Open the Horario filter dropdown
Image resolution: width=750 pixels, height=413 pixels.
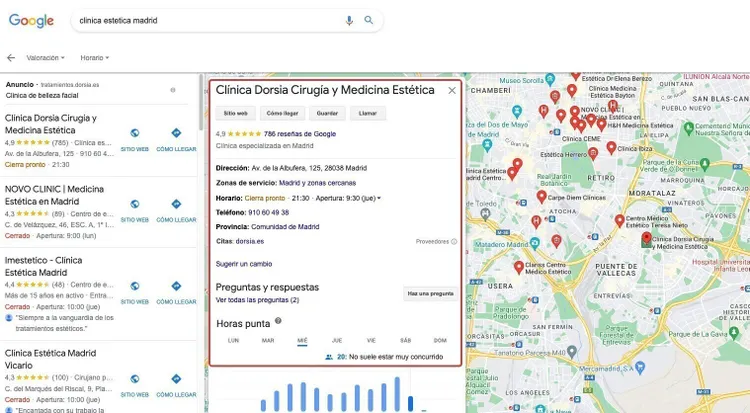tap(95, 58)
